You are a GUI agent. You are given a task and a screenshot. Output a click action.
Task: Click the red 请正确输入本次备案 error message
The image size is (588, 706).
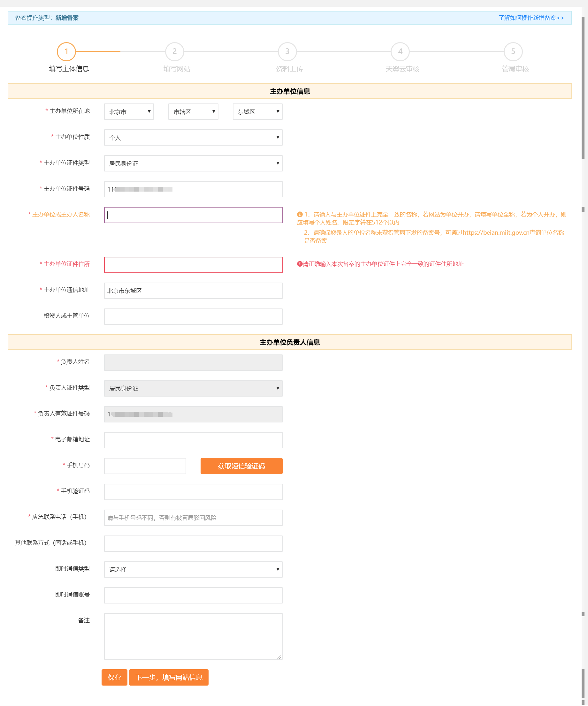383,264
